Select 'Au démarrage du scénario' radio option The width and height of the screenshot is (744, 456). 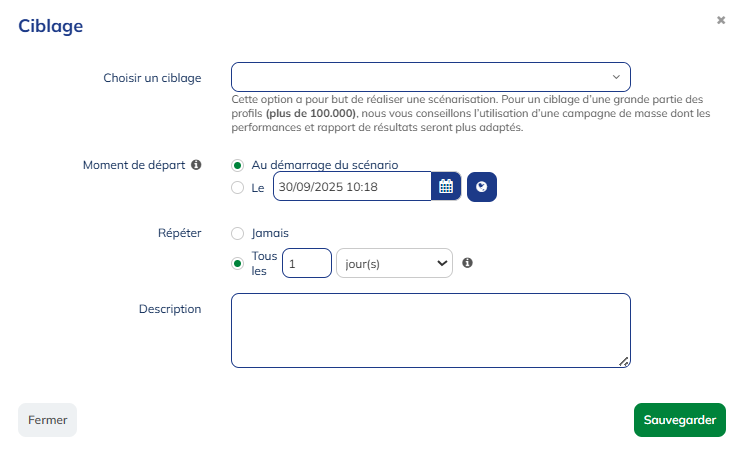[237, 165]
